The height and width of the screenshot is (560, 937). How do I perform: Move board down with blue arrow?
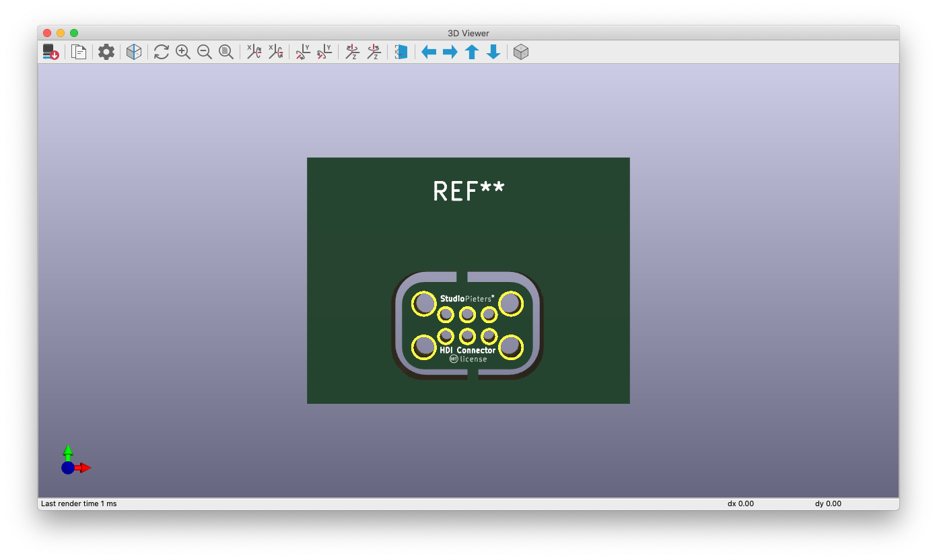coord(493,52)
